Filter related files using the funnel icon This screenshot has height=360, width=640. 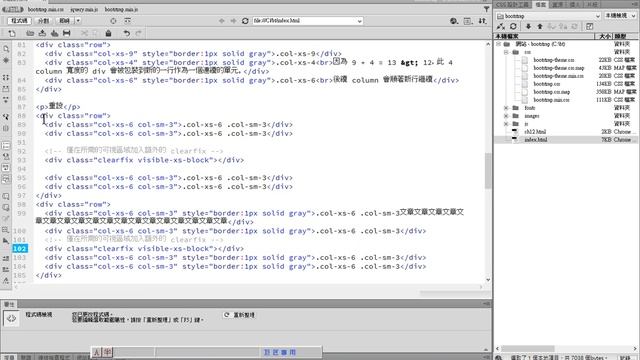tap(487, 9)
